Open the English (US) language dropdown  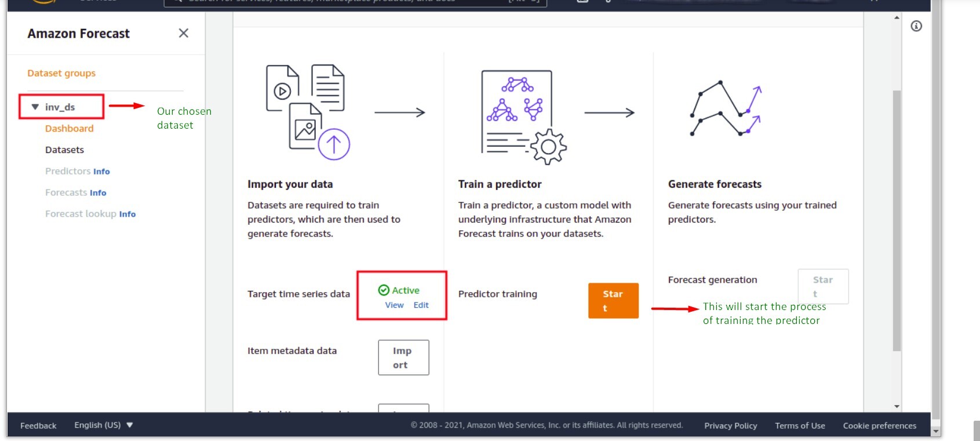[103, 425]
